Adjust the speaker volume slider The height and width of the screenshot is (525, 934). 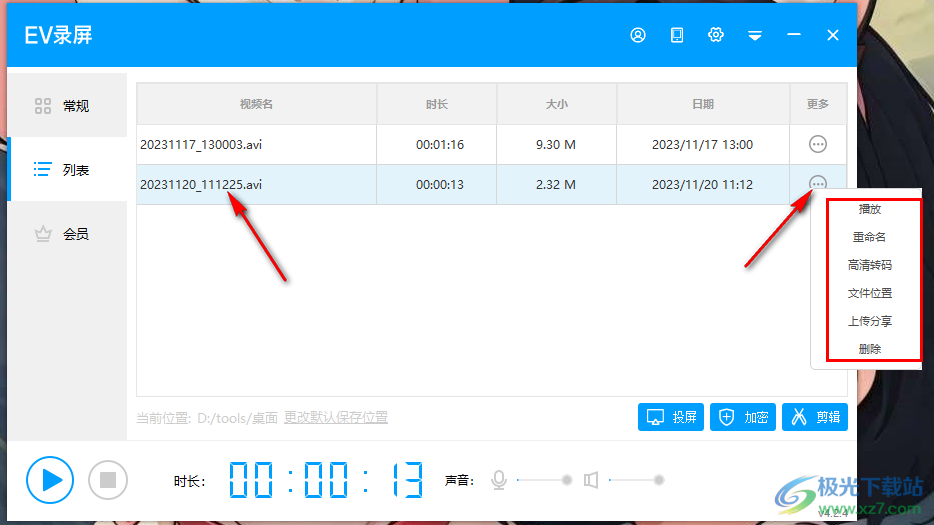[x=637, y=480]
